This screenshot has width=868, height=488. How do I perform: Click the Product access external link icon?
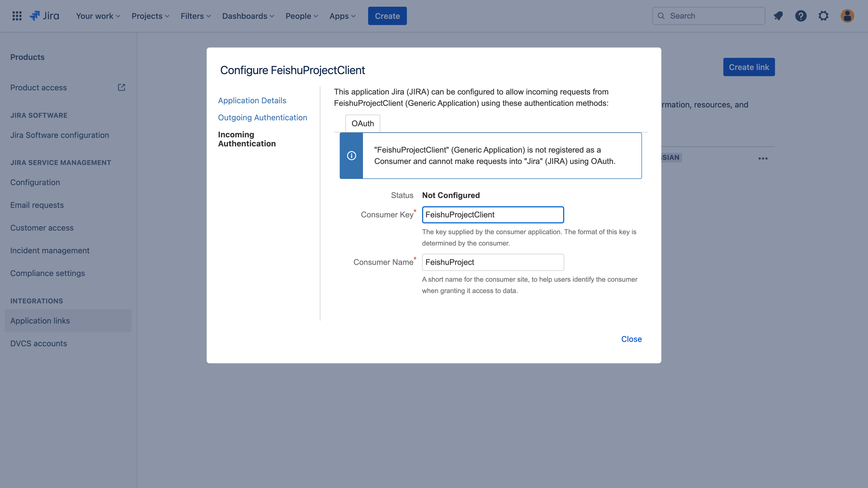pos(121,88)
